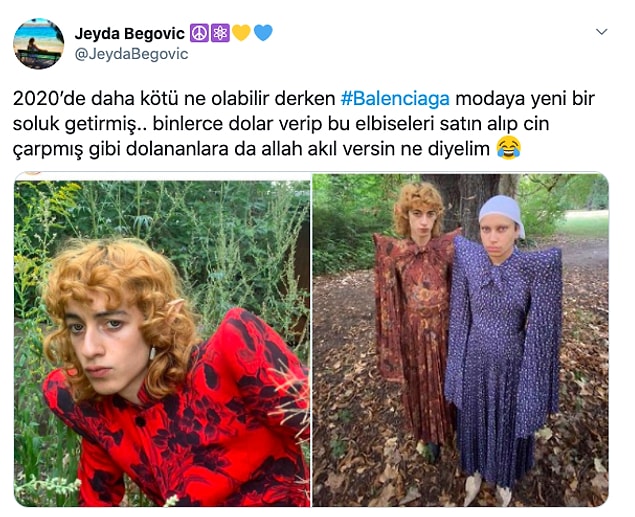Open the #Balenciaga hashtag link
This screenshot has width=635, height=517.
click(x=395, y=99)
